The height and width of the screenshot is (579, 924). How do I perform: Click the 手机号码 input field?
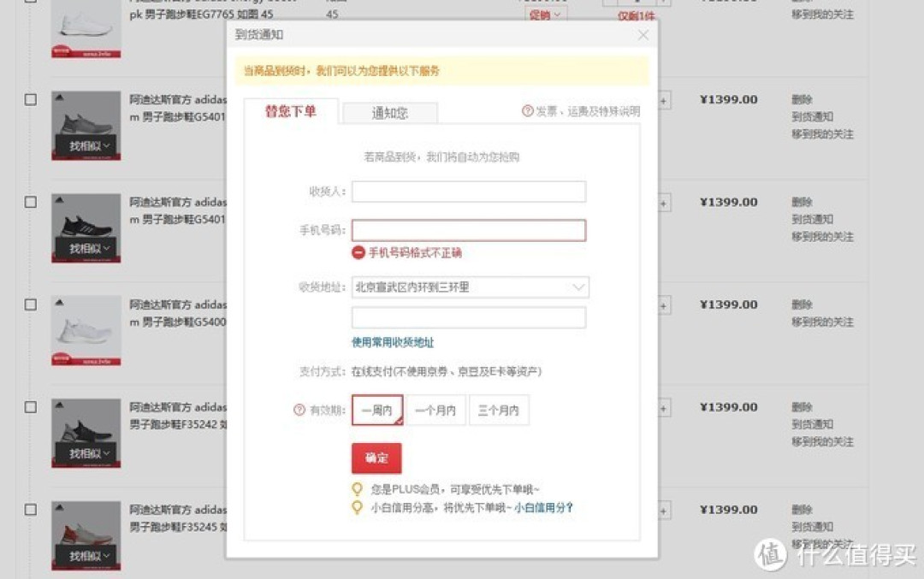[x=469, y=230]
